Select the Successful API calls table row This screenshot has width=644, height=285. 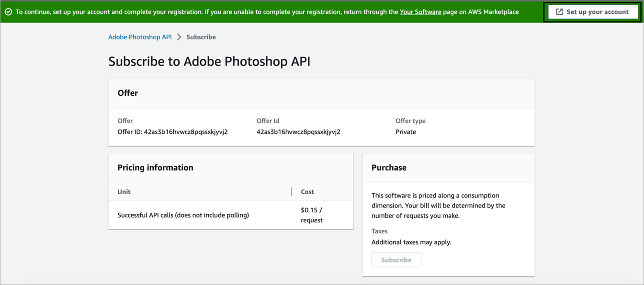click(183, 215)
